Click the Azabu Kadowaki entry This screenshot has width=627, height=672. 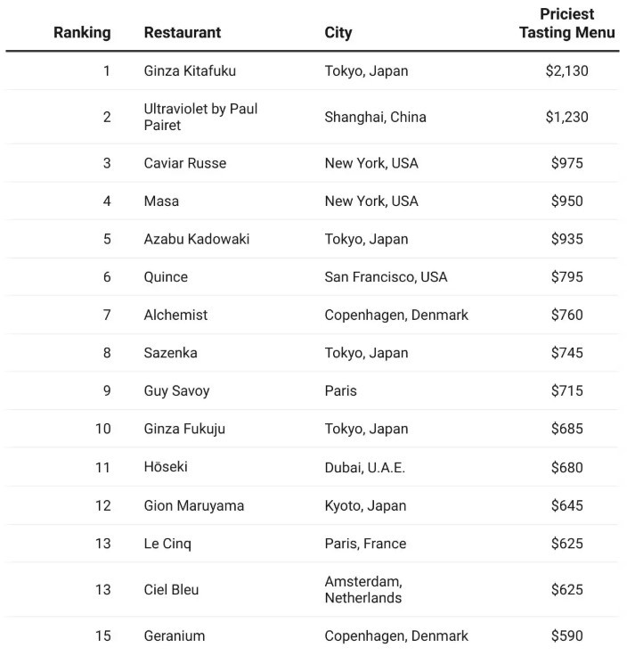click(197, 239)
